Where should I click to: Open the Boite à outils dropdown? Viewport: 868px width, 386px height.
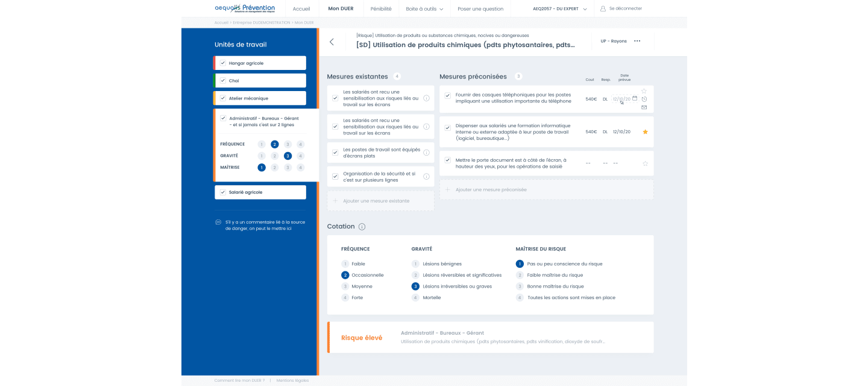424,9
